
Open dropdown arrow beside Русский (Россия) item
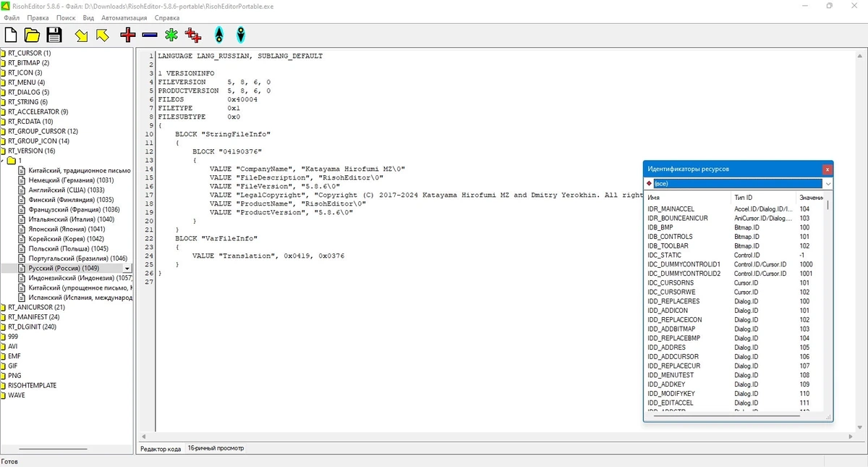click(x=127, y=269)
